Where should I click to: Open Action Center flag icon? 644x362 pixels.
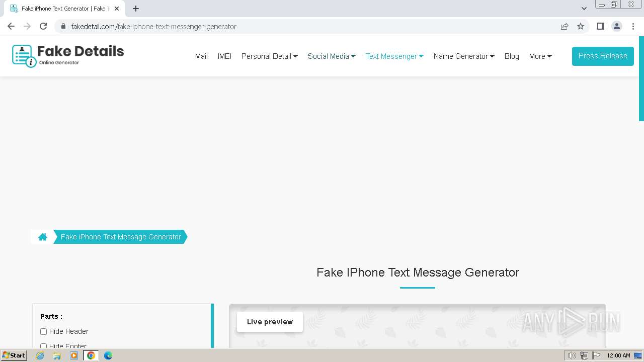click(x=596, y=355)
